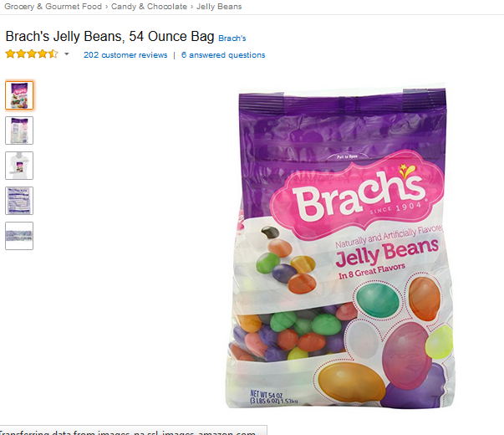Select the size comparison silhouette thumbnail
Screen dimensions: 504x435
pos(19,166)
